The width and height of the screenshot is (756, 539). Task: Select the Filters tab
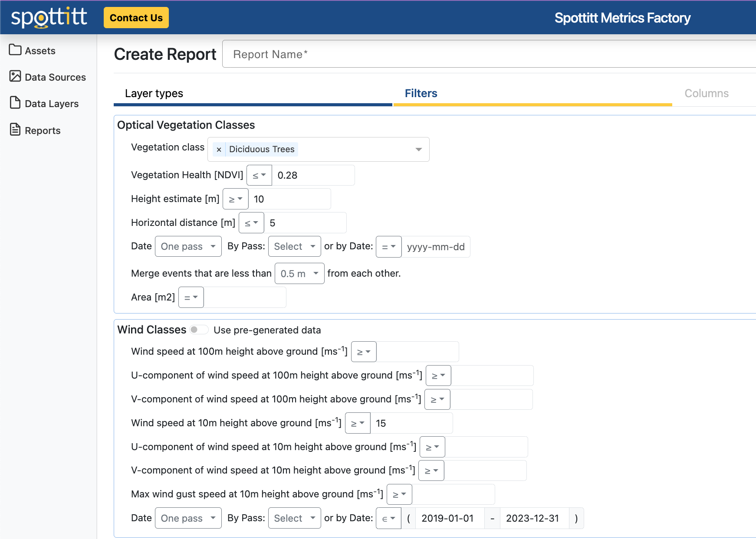tap(421, 94)
